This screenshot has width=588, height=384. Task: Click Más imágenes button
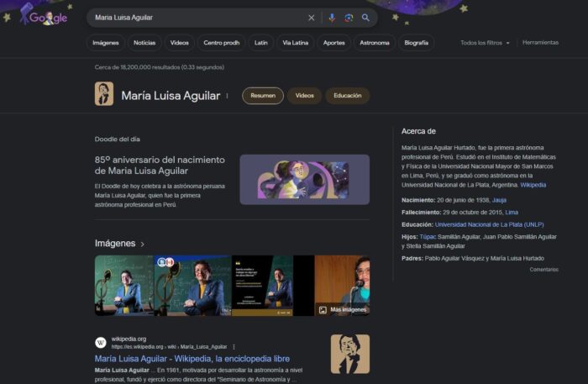(x=343, y=310)
